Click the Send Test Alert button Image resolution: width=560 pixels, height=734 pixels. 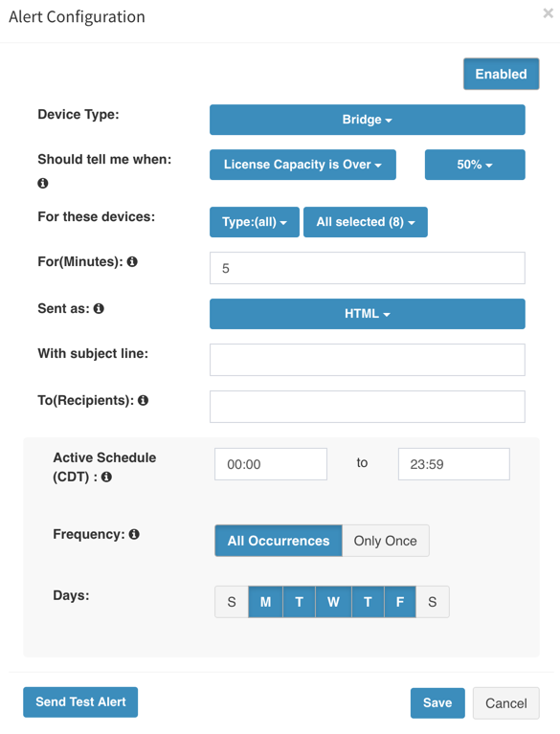click(x=80, y=702)
